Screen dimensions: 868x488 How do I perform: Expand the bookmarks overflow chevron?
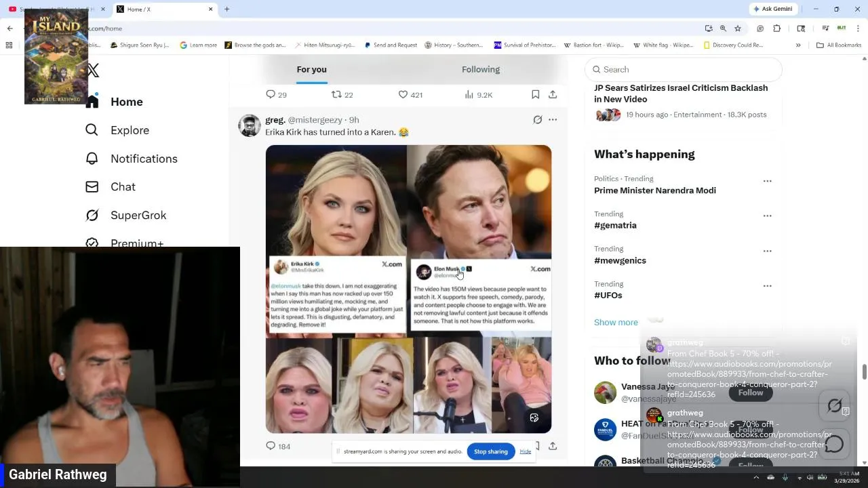pyautogui.click(x=798, y=45)
